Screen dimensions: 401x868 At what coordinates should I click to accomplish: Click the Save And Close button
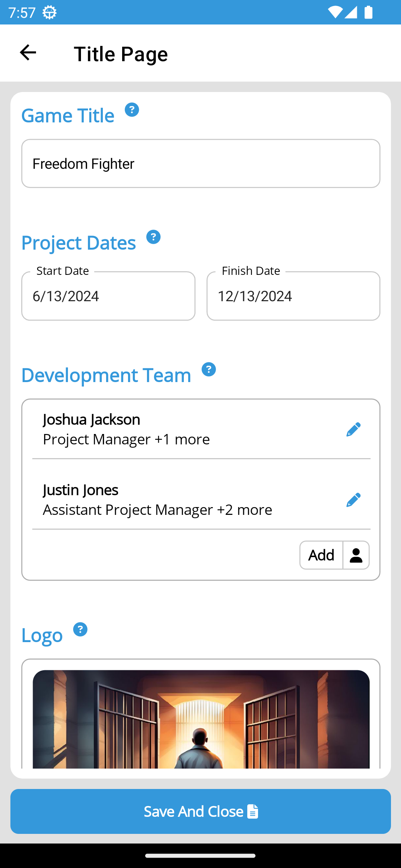pyautogui.click(x=200, y=812)
